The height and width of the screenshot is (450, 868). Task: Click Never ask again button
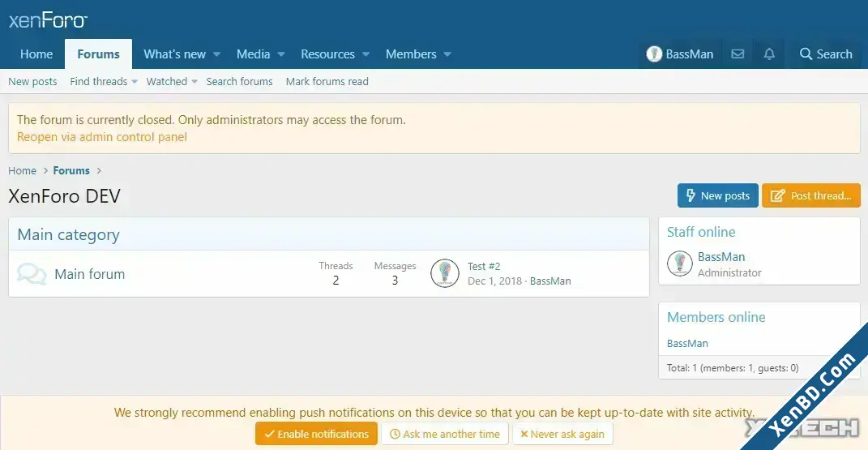click(562, 434)
